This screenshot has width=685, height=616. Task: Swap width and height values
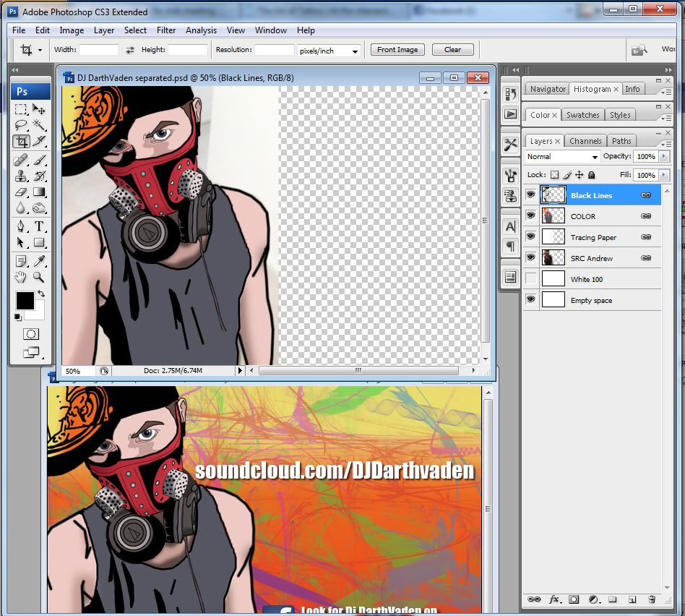[x=130, y=51]
